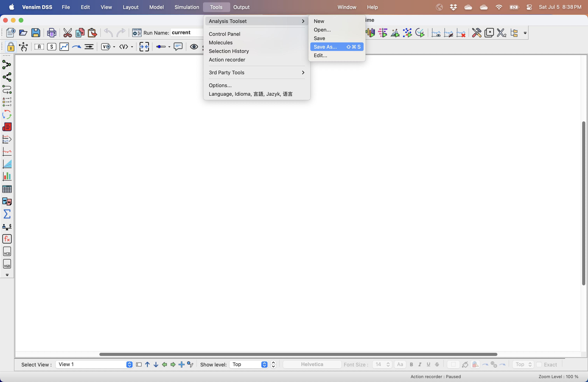Screen dimensions: 588x382
Task: Open Model Variable tool dropdown arrow
Action: (114, 47)
